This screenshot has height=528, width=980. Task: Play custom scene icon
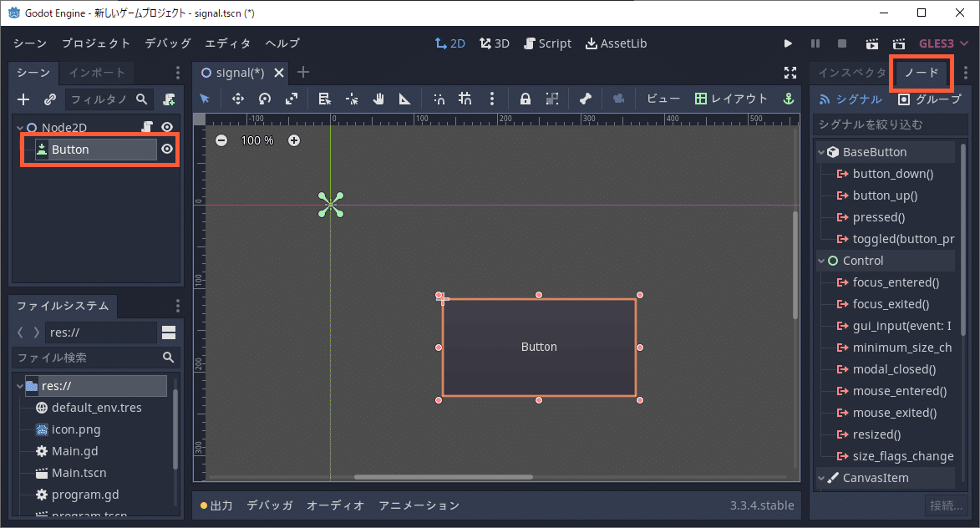(899, 43)
